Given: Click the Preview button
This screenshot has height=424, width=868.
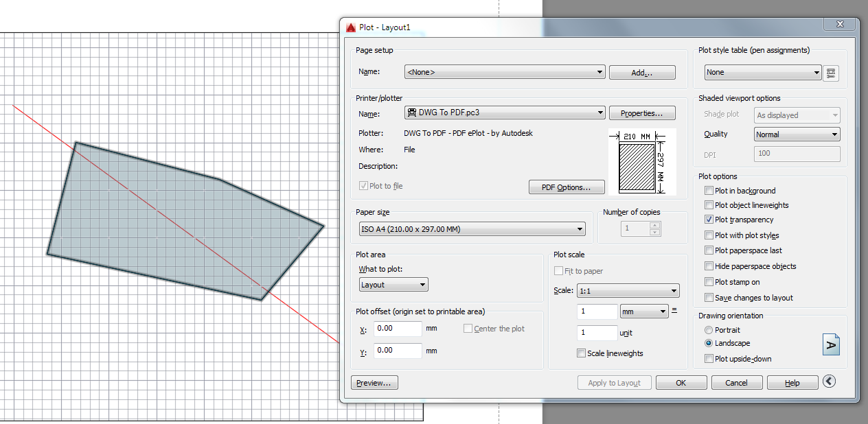Looking at the screenshot, I should (374, 382).
